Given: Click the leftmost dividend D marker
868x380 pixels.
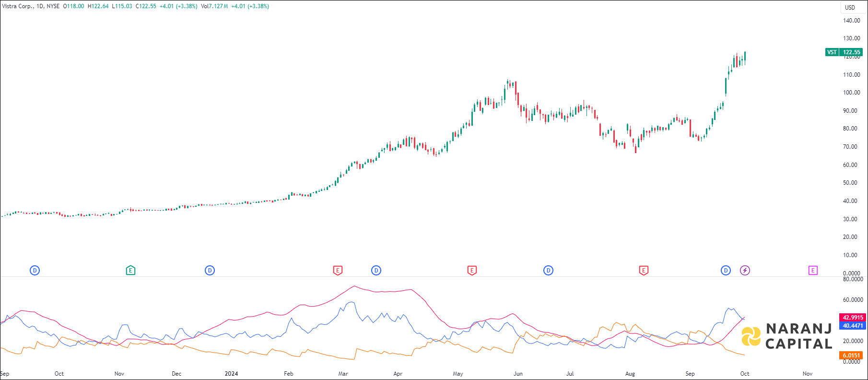Looking at the screenshot, I should pos(35,271).
